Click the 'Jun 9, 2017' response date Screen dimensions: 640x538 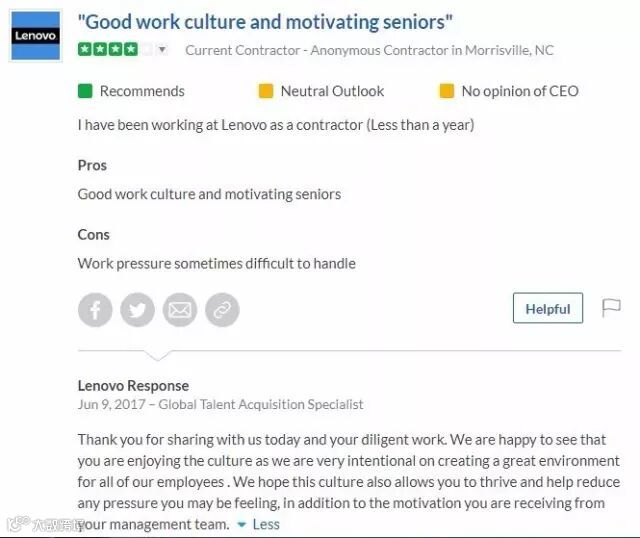pyautogui.click(x=109, y=405)
